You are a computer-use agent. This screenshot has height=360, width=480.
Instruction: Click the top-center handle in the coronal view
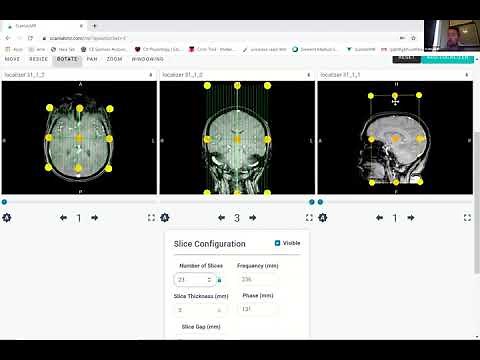[237, 86]
